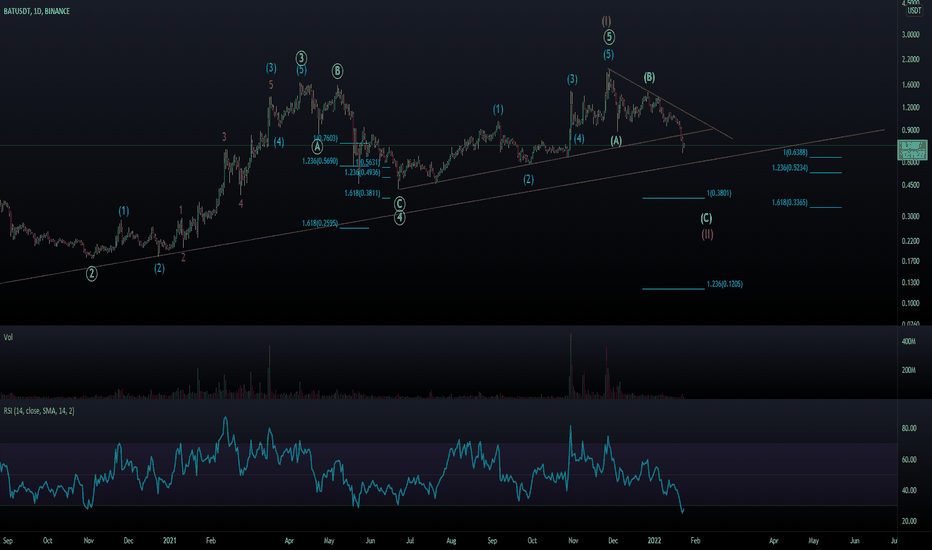Viewport: 932px width, 550px height.
Task: Select the circled A wave label
Action: click(317, 146)
